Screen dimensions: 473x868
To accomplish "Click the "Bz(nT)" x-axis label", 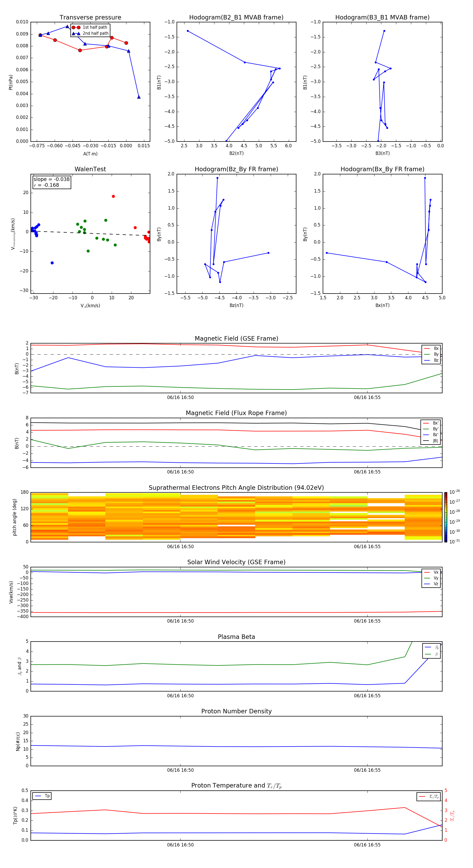I will (x=236, y=305).
